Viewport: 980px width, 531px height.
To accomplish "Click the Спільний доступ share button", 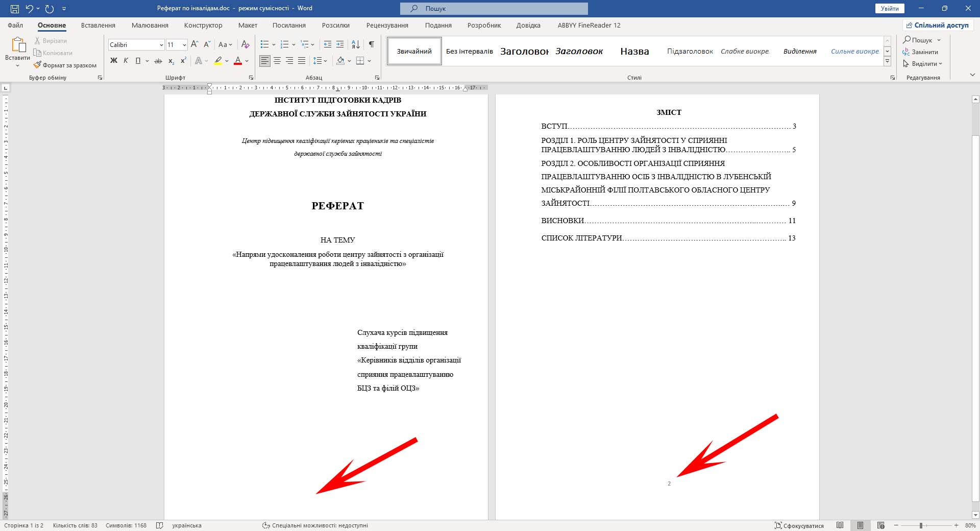I will click(937, 25).
